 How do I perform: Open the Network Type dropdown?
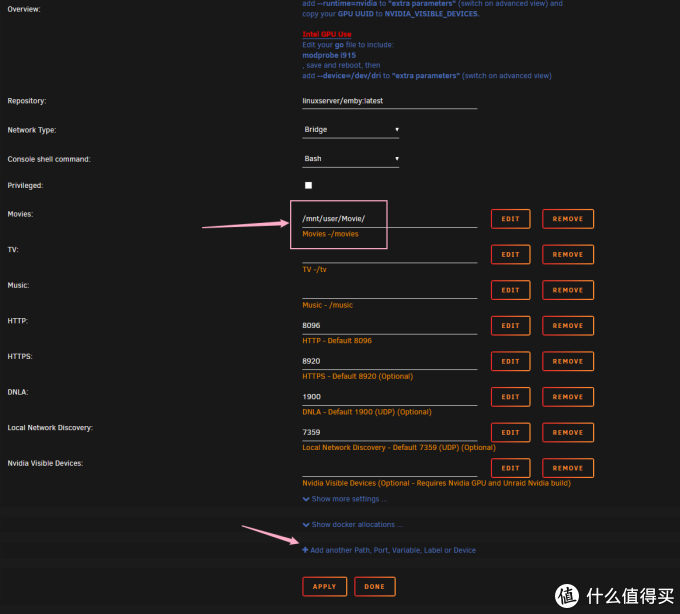click(x=350, y=130)
